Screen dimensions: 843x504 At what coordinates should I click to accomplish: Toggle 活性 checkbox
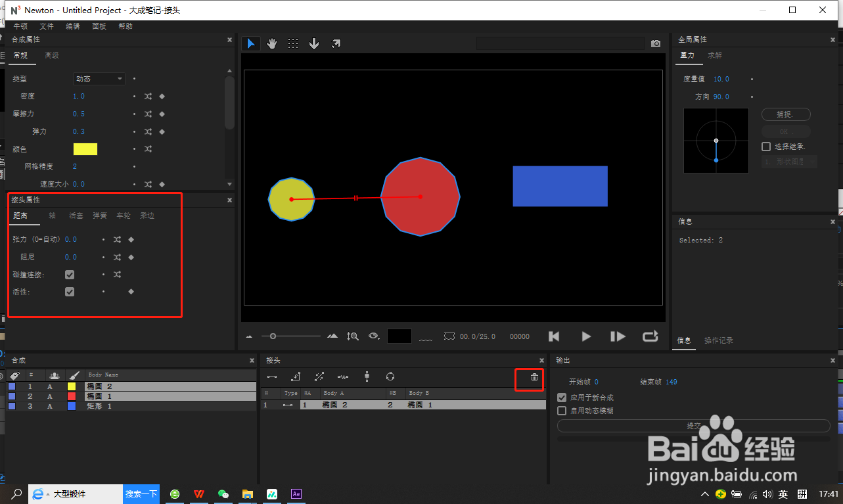tap(70, 292)
